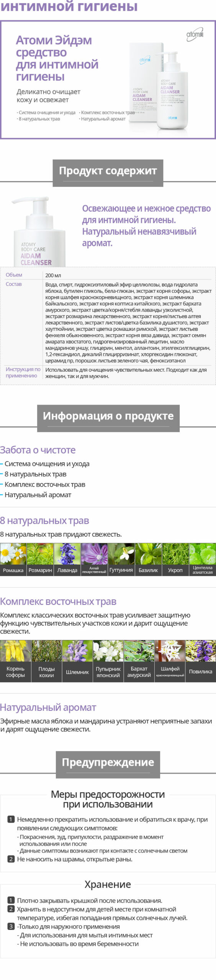Click the Комплекс восточных трав list item
216x980 pixels.
coord(45,484)
